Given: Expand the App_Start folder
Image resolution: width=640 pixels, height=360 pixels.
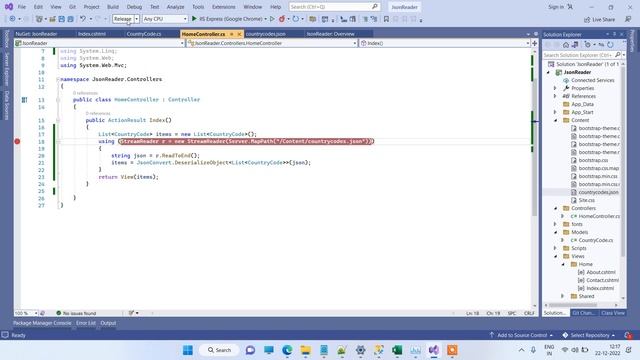Looking at the screenshot, I should click(x=555, y=112).
